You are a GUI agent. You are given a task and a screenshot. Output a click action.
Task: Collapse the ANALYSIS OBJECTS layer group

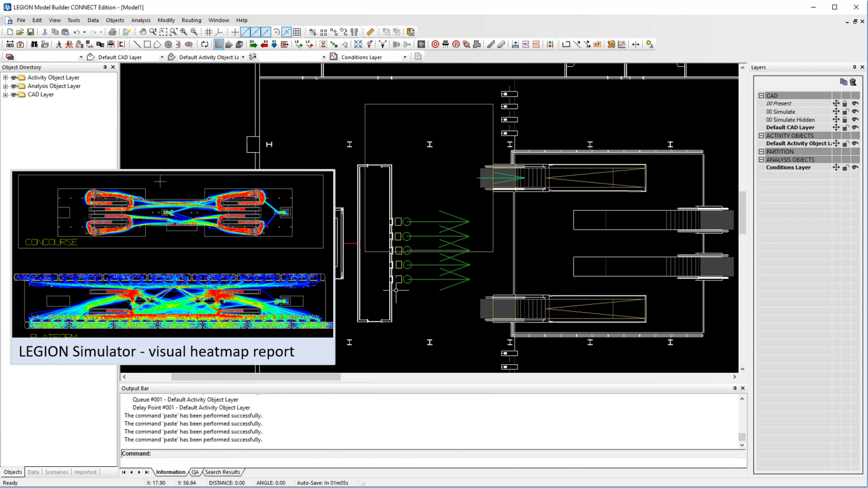tap(761, 160)
